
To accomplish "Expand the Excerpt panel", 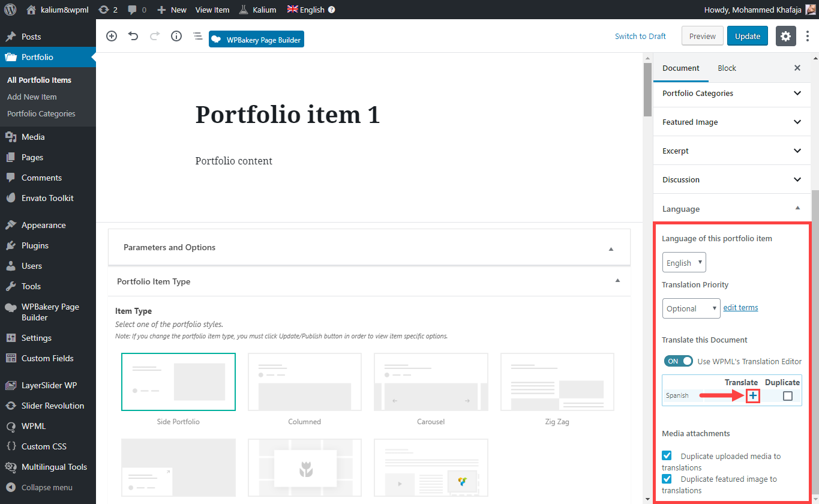I will point(732,151).
